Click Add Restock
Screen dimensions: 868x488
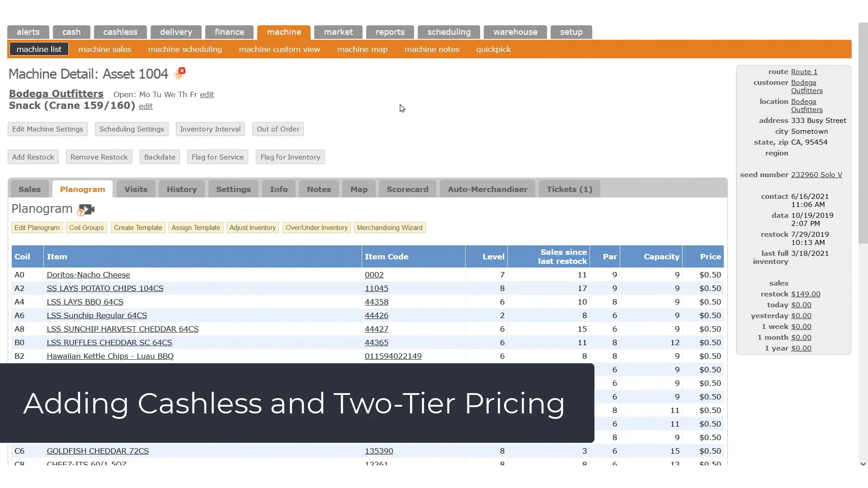[33, 157]
